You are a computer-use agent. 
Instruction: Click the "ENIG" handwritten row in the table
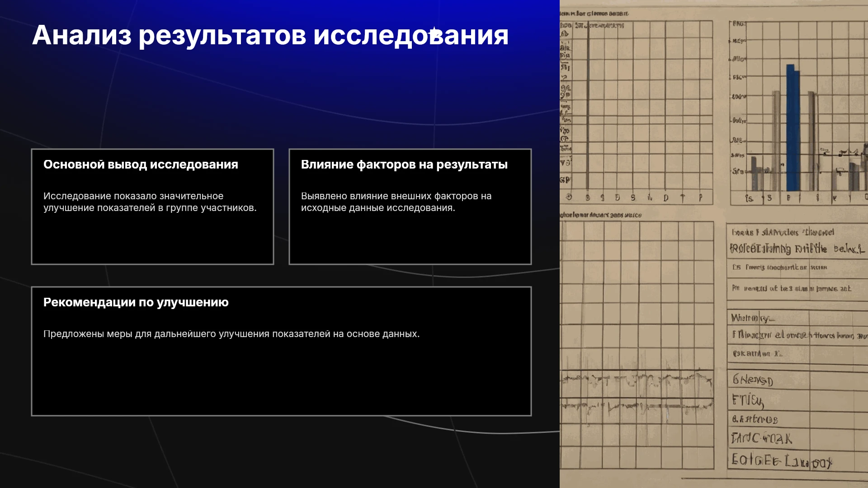click(x=748, y=400)
